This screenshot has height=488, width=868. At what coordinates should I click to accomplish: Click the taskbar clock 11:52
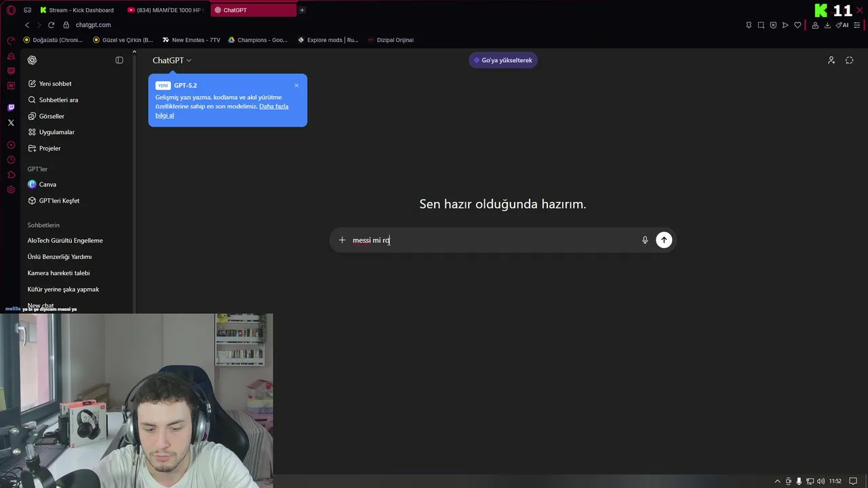(835, 481)
